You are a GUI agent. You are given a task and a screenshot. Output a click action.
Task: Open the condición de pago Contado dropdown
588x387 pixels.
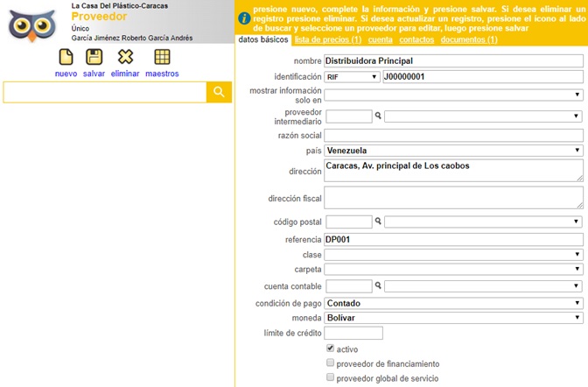pyautogui.click(x=453, y=303)
